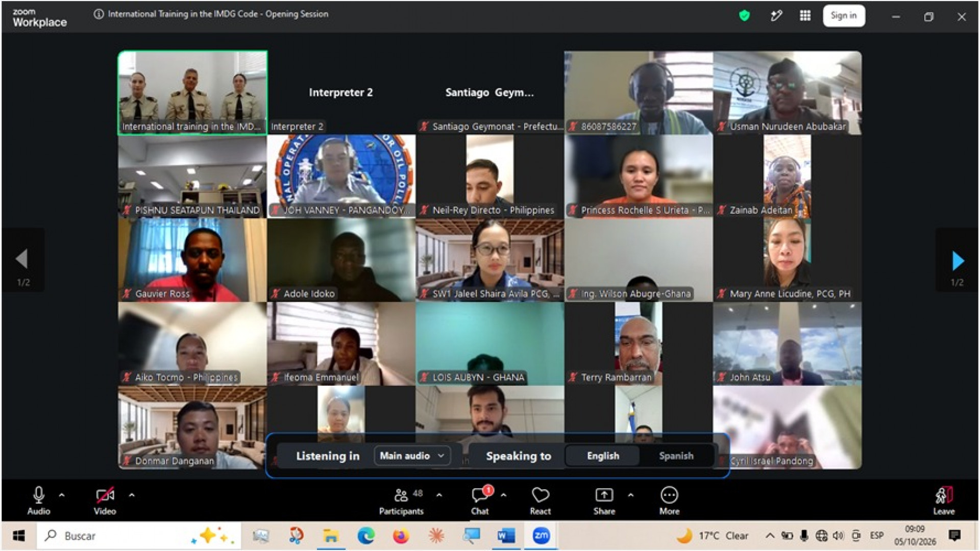This screenshot has height=551, width=980.
Task: Select Usman Nurudeen Abubakar video tile
Action: (x=788, y=92)
